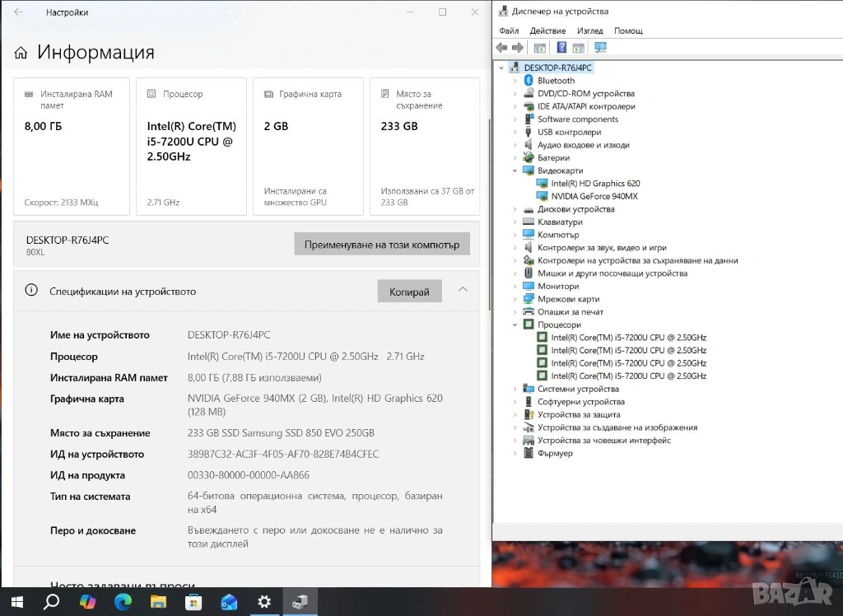Expand the Мрежови карти category
This screenshot has width=843, height=616.
tap(516, 299)
